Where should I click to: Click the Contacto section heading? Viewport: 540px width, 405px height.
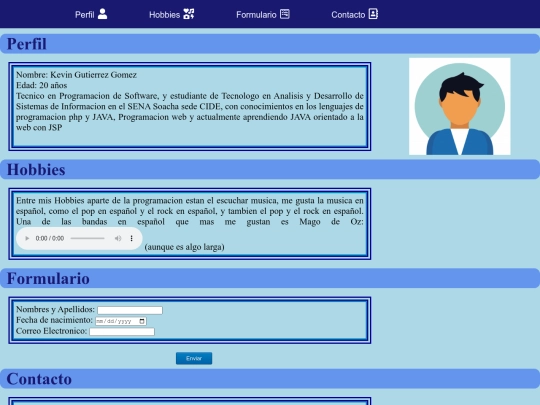tap(39, 379)
